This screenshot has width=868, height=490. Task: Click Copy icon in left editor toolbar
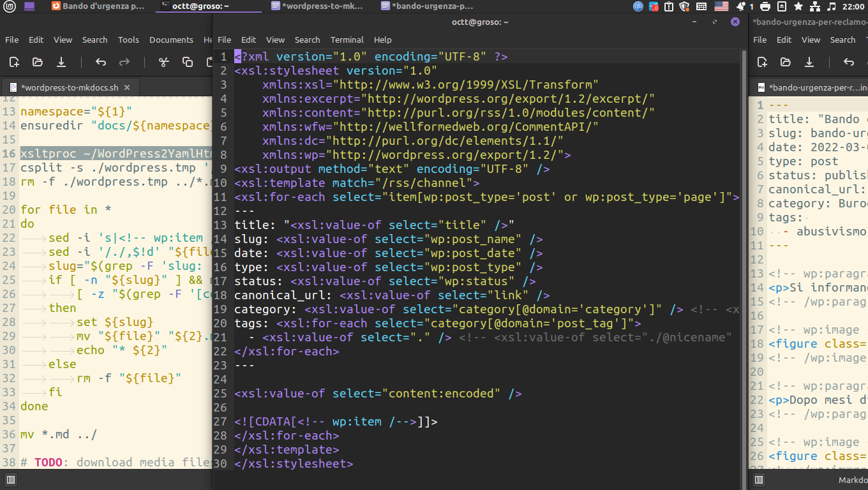tap(188, 62)
